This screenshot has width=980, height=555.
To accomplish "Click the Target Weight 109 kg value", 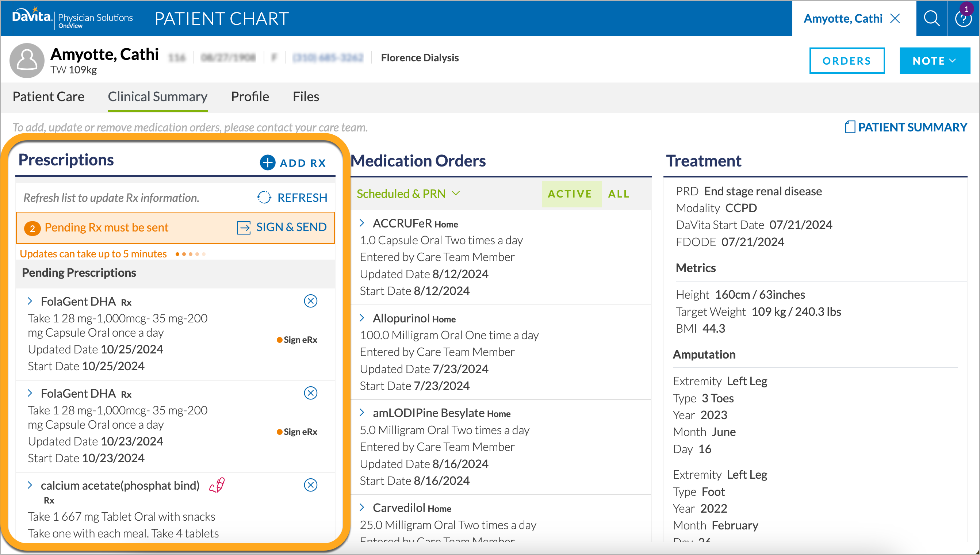I will click(x=796, y=311).
